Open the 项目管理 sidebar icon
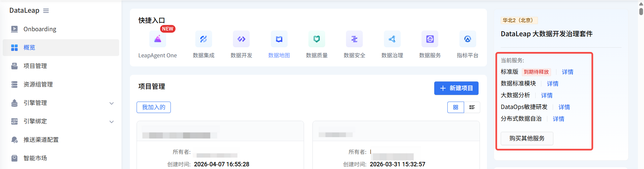The image size is (644, 169). pos(14,66)
